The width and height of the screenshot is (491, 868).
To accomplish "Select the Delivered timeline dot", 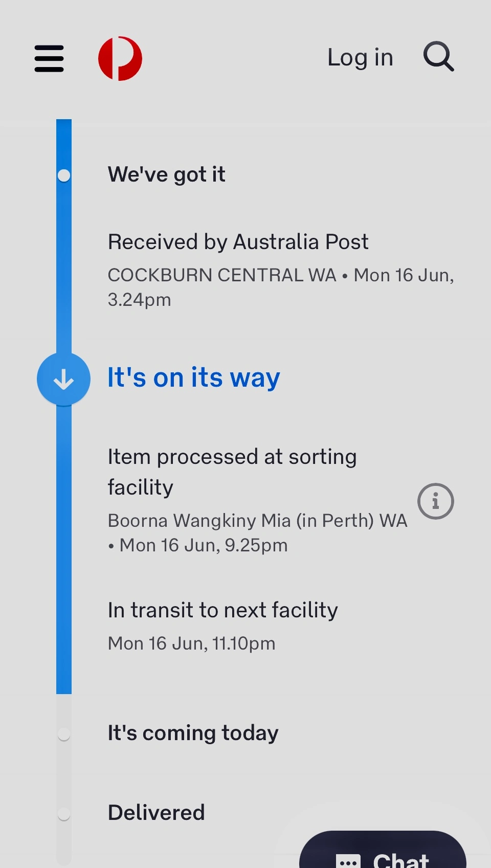I will 64,813.
